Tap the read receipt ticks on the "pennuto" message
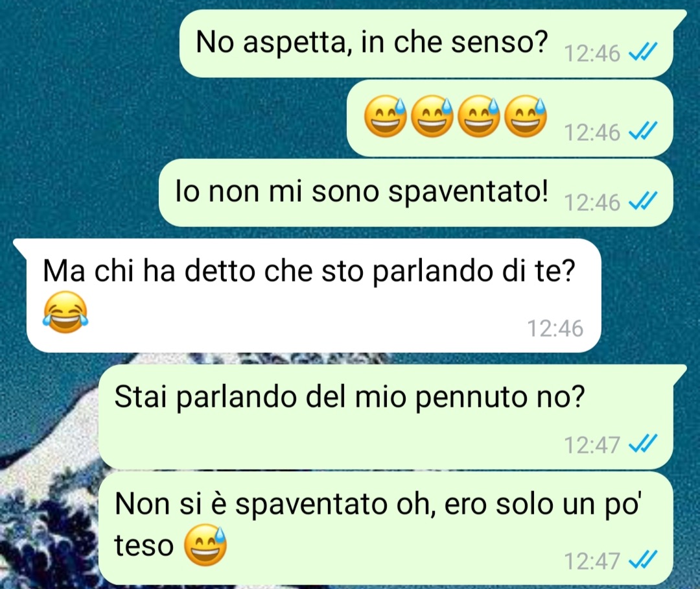This screenshot has height=589, width=700. [642, 443]
